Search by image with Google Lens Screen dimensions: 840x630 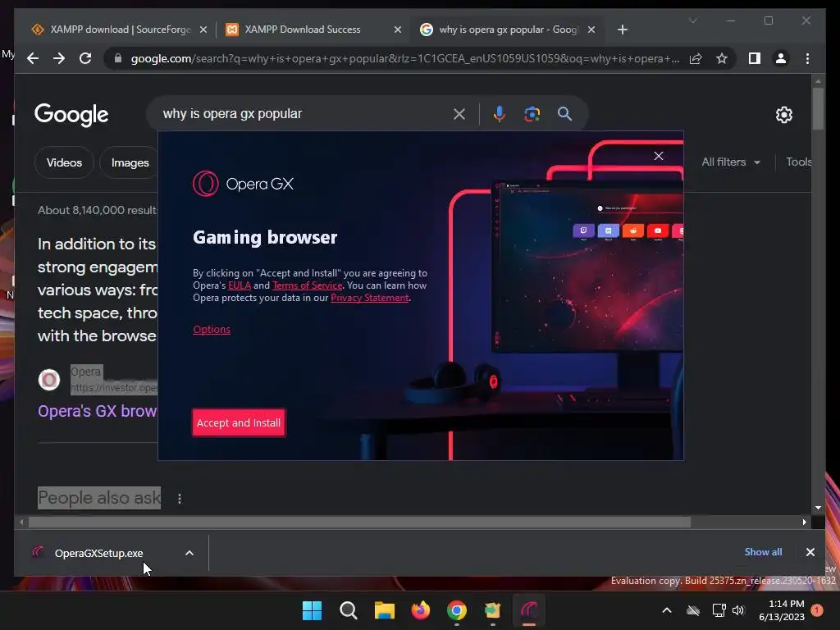[x=532, y=113]
